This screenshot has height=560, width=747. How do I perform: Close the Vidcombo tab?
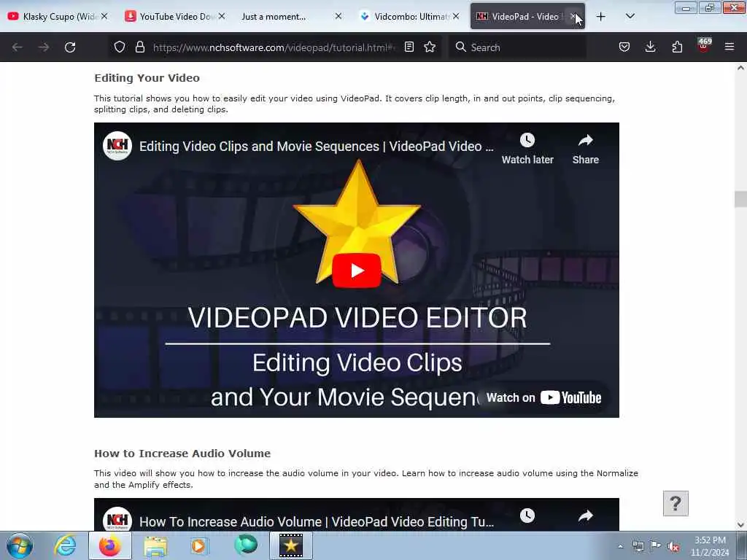point(456,17)
